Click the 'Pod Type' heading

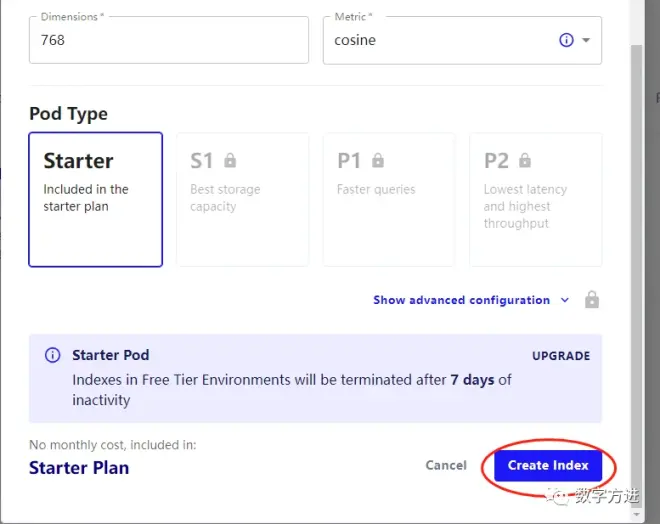click(68, 114)
